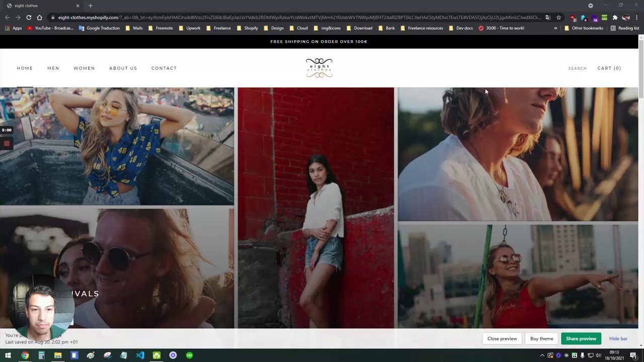Navigate to ABOUT US page

tap(123, 68)
